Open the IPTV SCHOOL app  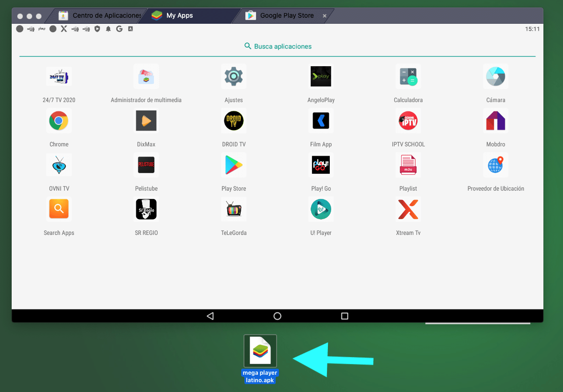point(408,121)
